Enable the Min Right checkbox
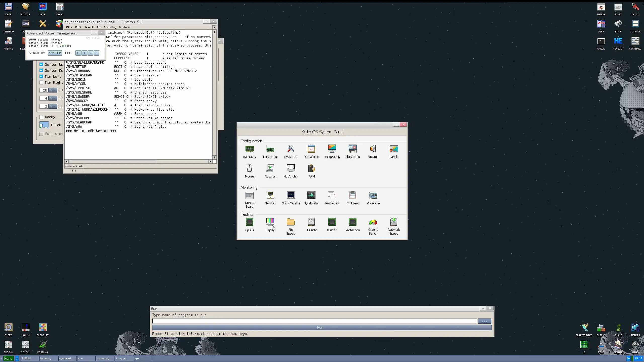The height and width of the screenshot is (362, 644). [42, 82]
